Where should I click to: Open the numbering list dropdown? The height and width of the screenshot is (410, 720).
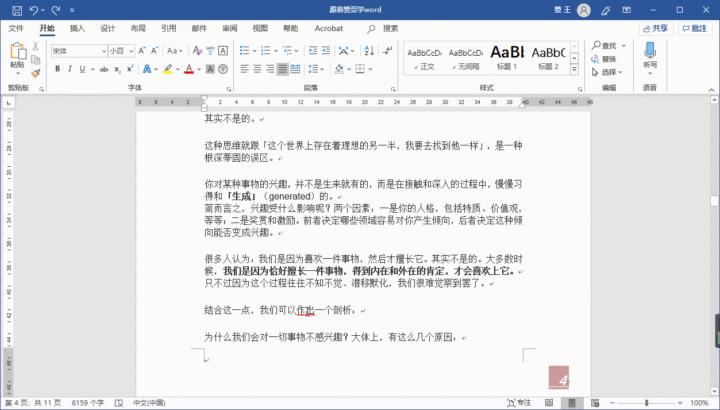276,51
